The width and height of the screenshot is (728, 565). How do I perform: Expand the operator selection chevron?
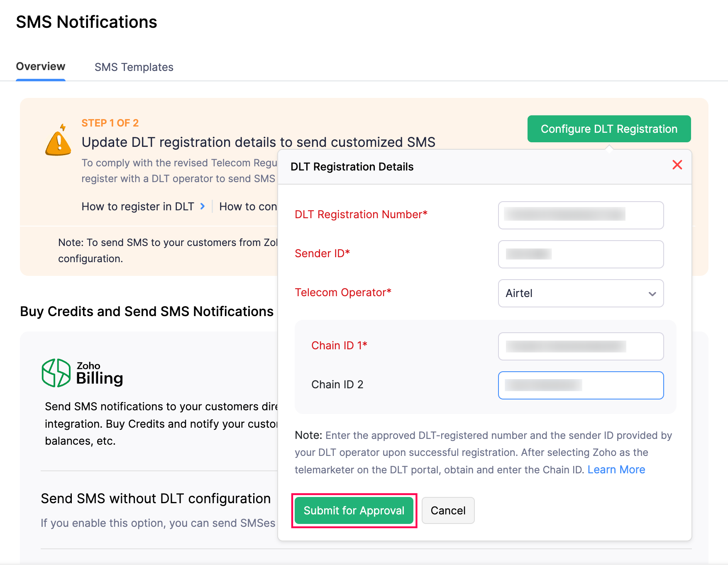coord(652,293)
